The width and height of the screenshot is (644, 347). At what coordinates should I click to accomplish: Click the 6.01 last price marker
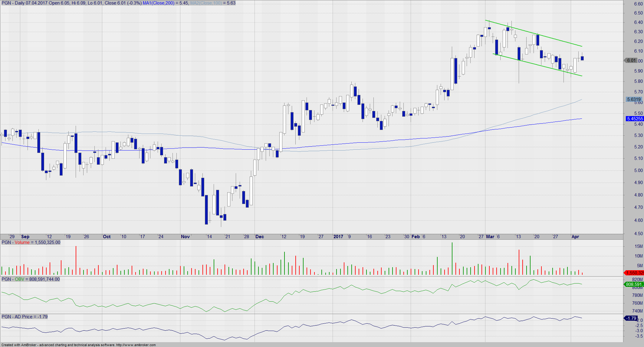(x=631, y=60)
